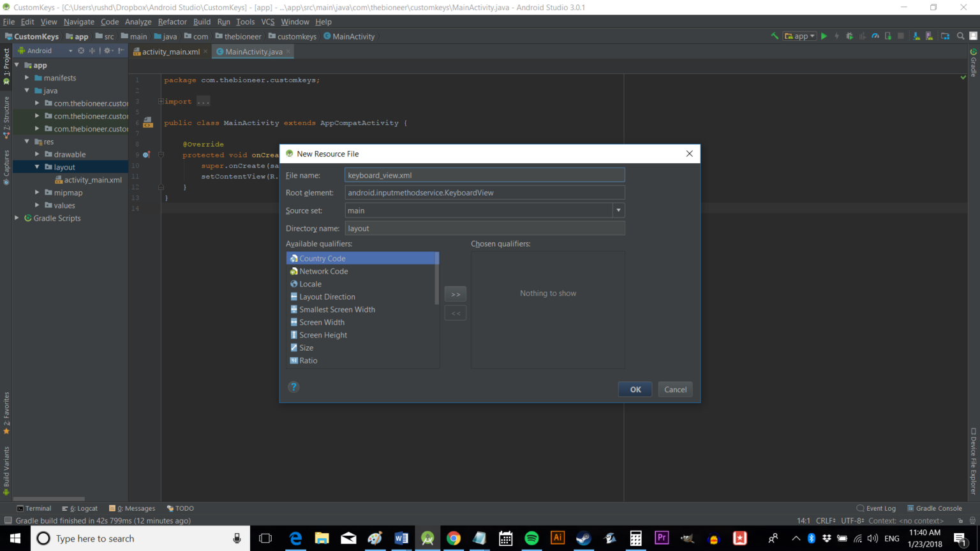Expand the Gradle Scripts node
Image resolution: width=980 pixels, height=551 pixels.
pyautogui.click(x=17, y=218)
